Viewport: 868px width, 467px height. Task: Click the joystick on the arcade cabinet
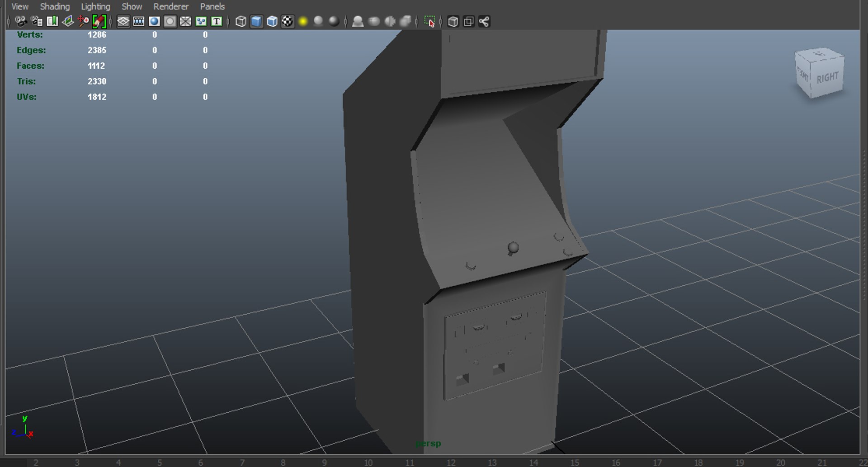(x=513, y=249)
